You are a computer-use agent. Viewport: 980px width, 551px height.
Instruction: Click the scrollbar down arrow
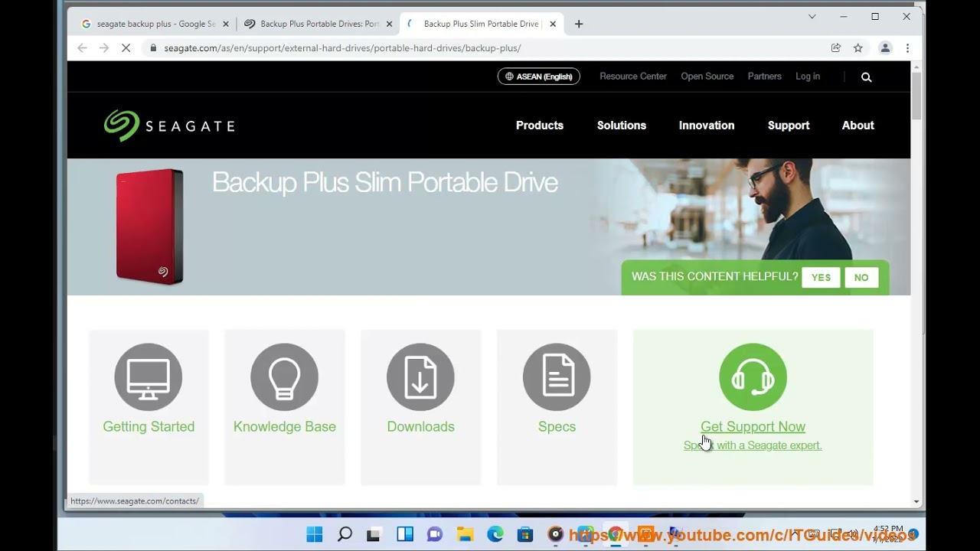pos(916,501)
